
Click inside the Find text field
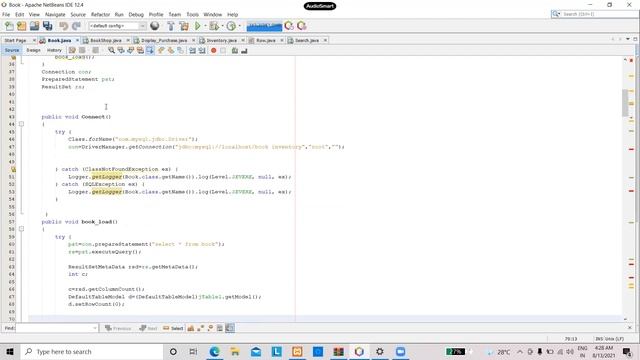coord(54,328)
